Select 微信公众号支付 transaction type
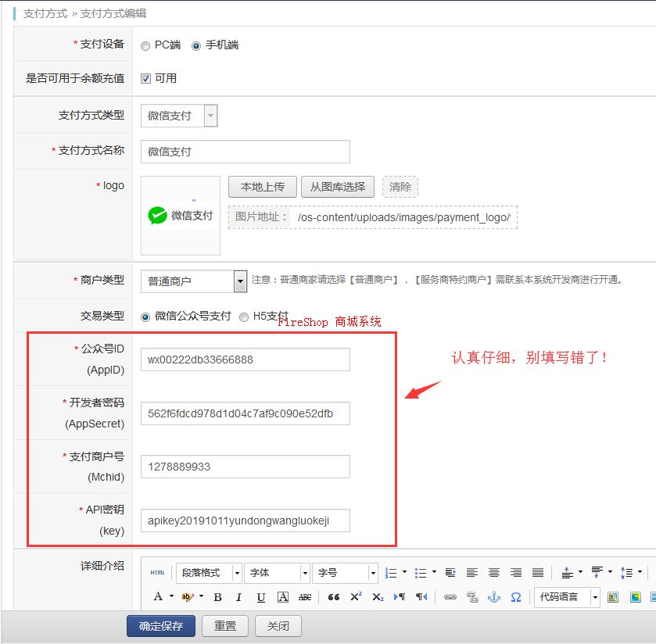 click(145, 317)
